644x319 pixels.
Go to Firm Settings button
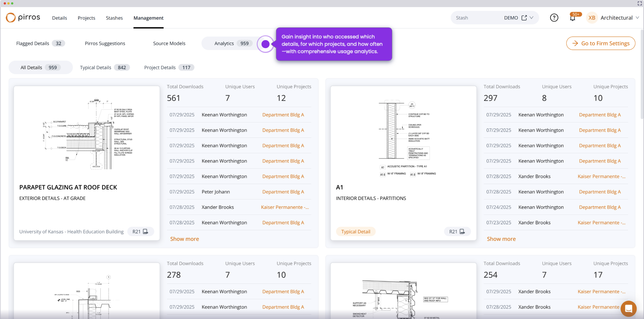(600, 43)
